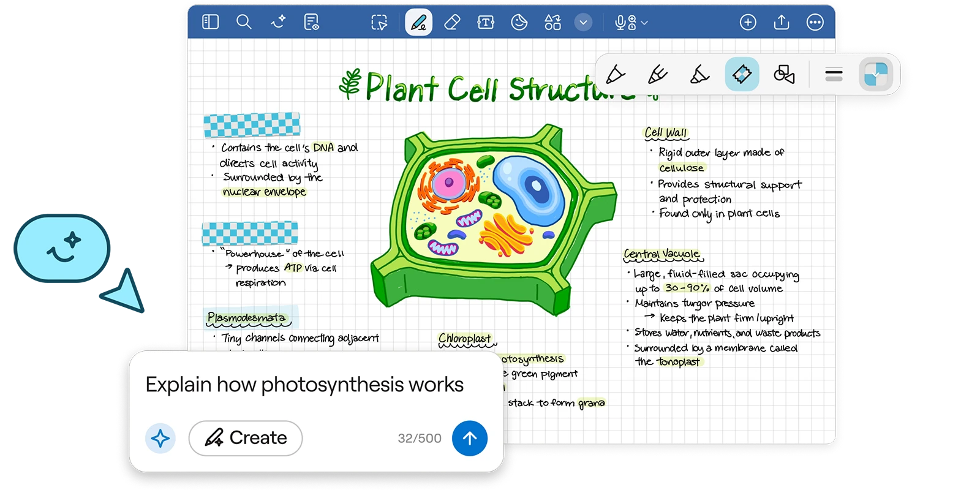Image resolution: width=980 pixels, height=490 pixels.
Task: Click the sparkle AI button in prompt box
Action: [x=160, y=438]
